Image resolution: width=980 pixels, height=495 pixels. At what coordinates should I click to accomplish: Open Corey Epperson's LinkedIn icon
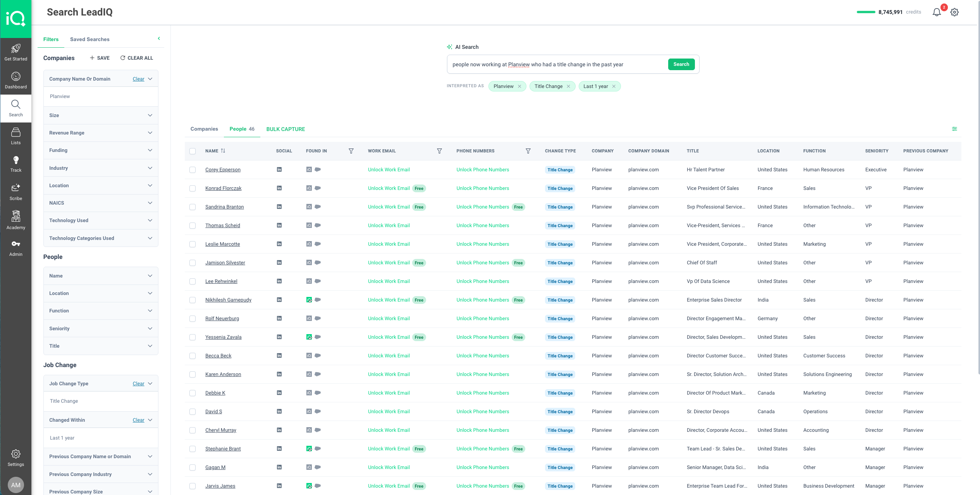[x=279, y=169]
